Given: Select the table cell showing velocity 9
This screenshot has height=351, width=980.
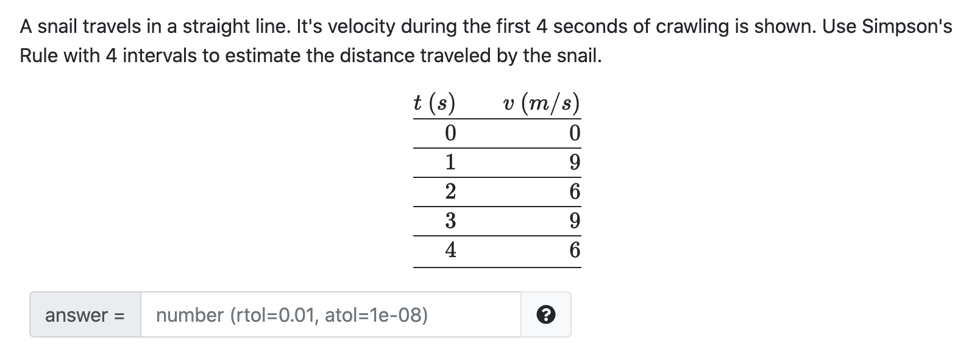Looking at the screenshot, I should [x=573, y=161].
